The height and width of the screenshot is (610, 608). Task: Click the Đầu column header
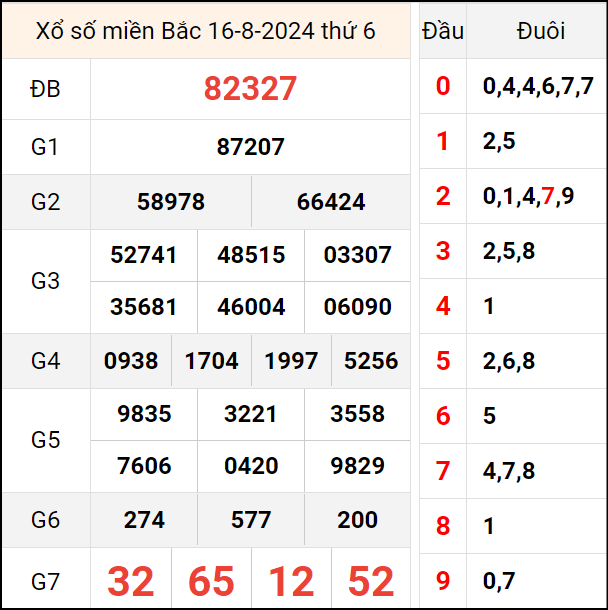[x=443, y=31]
